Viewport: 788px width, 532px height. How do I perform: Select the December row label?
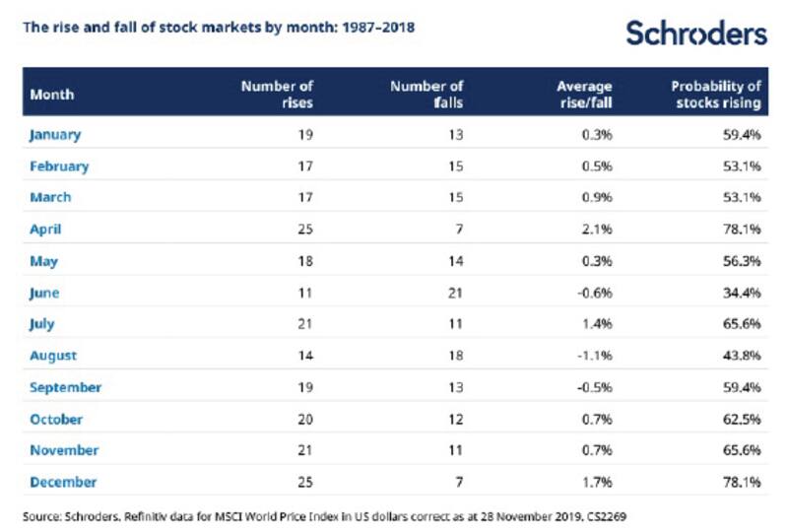click(x=63, y=482)
